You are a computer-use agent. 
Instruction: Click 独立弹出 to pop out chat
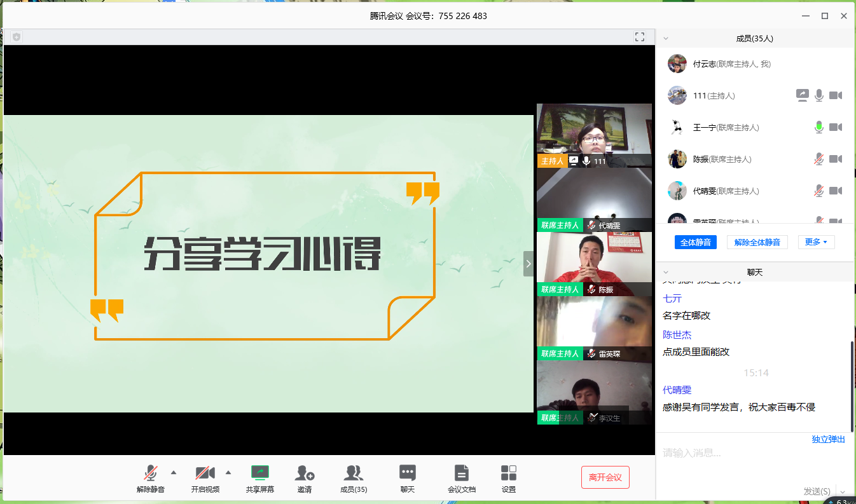828,439
